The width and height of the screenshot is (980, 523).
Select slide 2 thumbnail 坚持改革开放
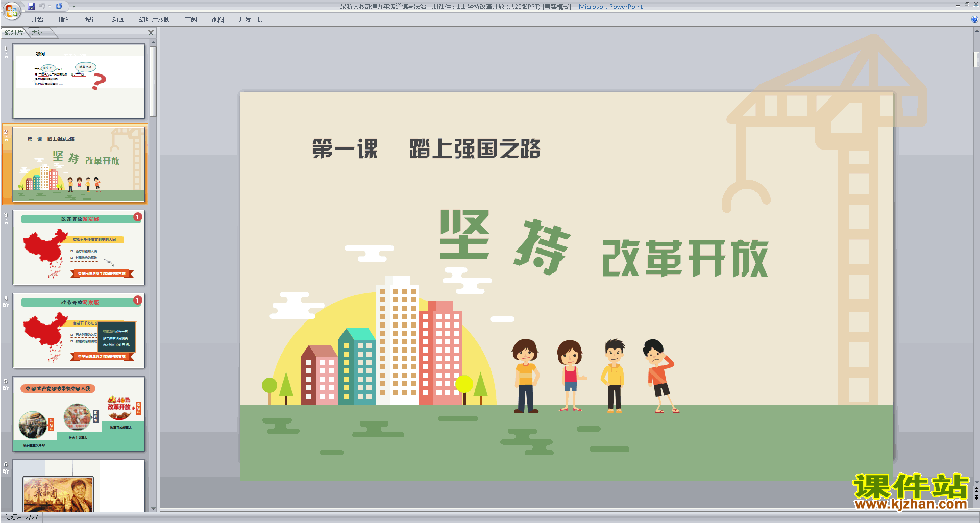[x=79, y=164]
